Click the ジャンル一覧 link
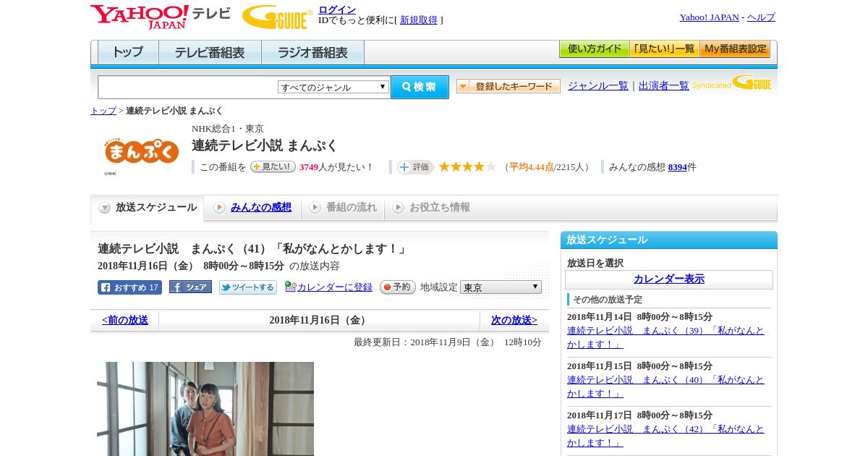 coord(598,86)
